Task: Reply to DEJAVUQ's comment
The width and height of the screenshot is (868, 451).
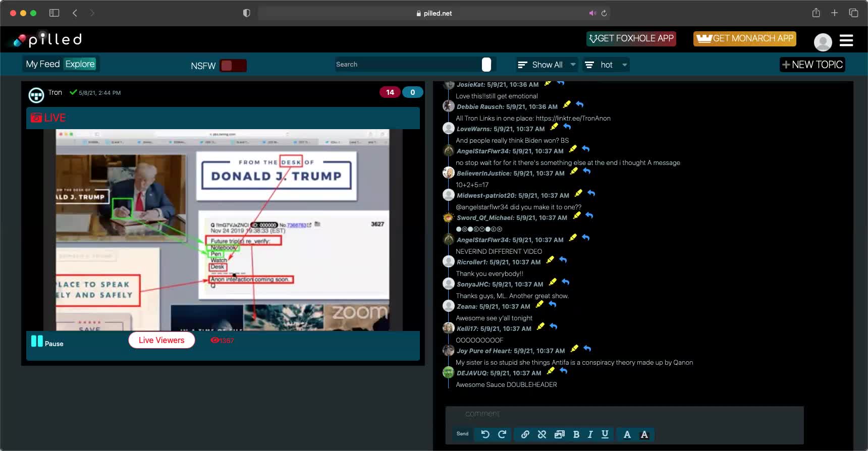Action: tap(564, 371)
